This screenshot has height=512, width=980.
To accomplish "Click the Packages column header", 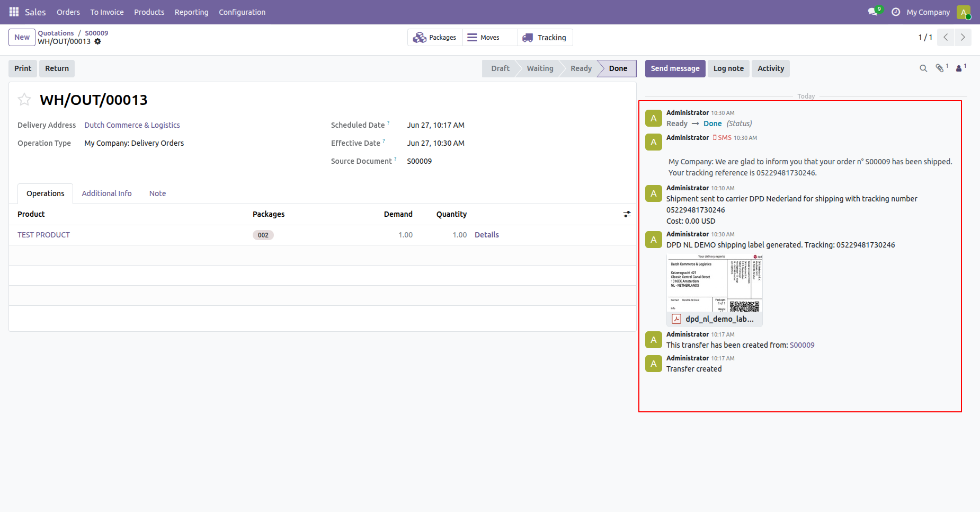I will [x=269, y=214].
